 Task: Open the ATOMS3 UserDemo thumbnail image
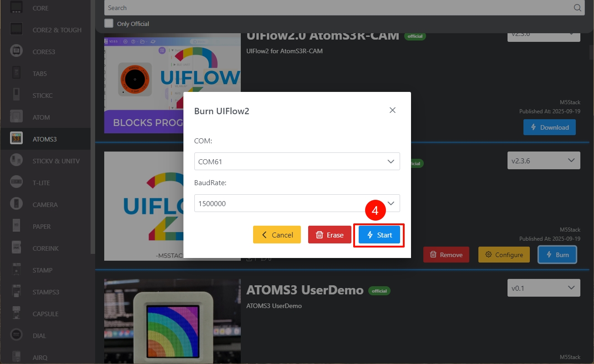click(x=173, y=321)
